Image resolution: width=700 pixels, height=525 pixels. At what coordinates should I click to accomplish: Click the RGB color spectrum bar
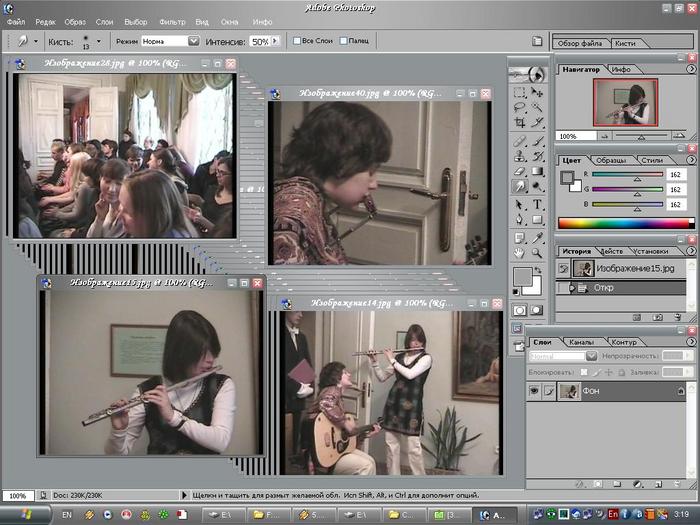pos(619,223)
